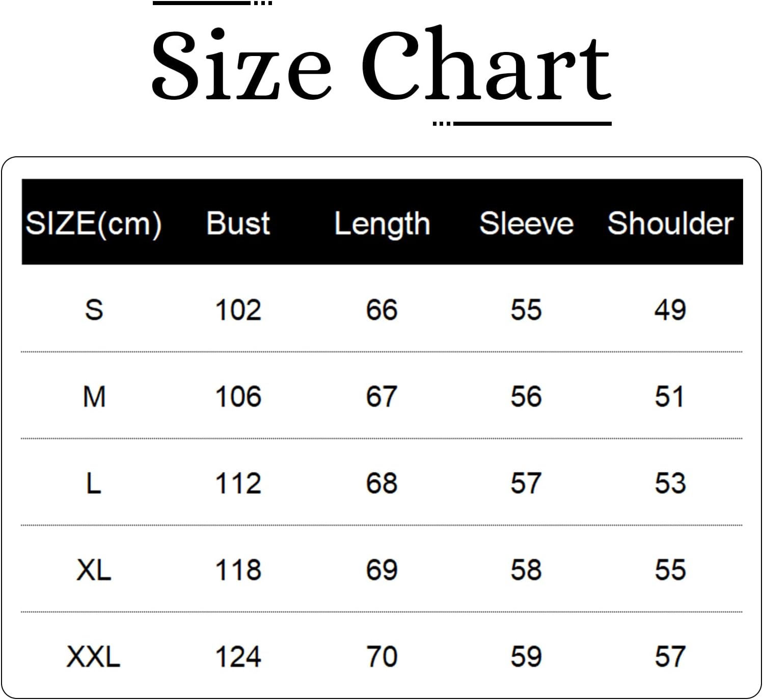Screen dimensions: 763x700
Task: Click the XL size row label
Action: (x=94, y=570)
